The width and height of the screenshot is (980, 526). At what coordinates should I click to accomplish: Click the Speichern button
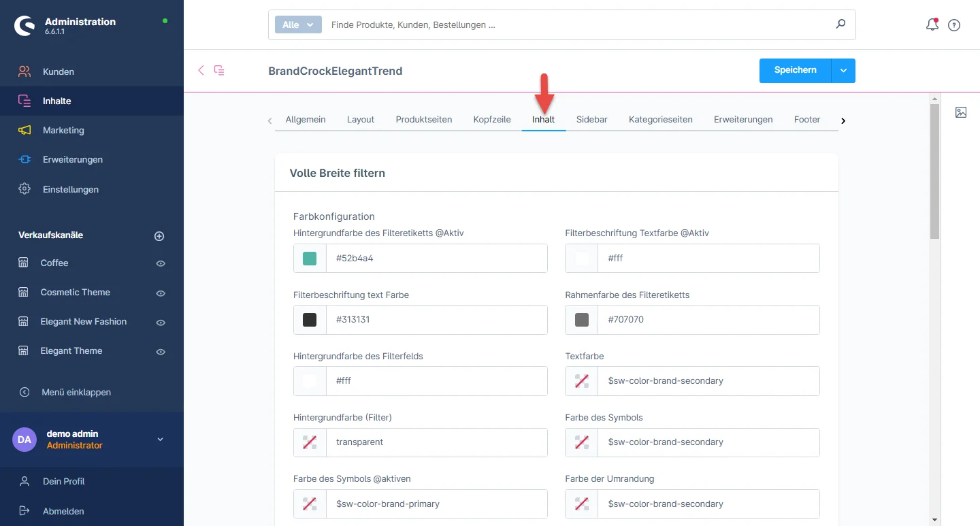pyautogui.click(x=795, y=71)
